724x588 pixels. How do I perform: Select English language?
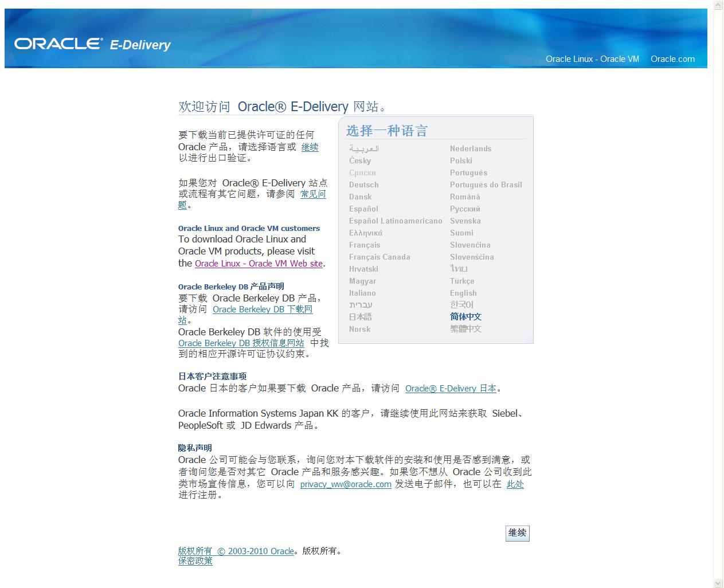[463, 293]
